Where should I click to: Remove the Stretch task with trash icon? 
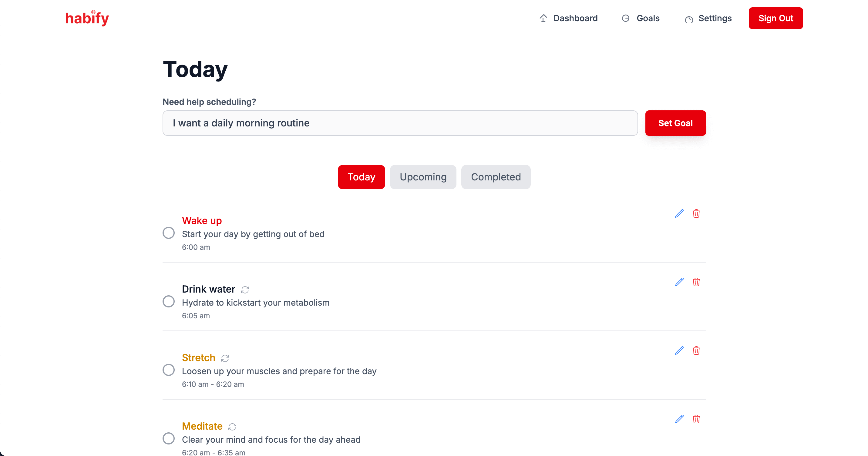696,350
